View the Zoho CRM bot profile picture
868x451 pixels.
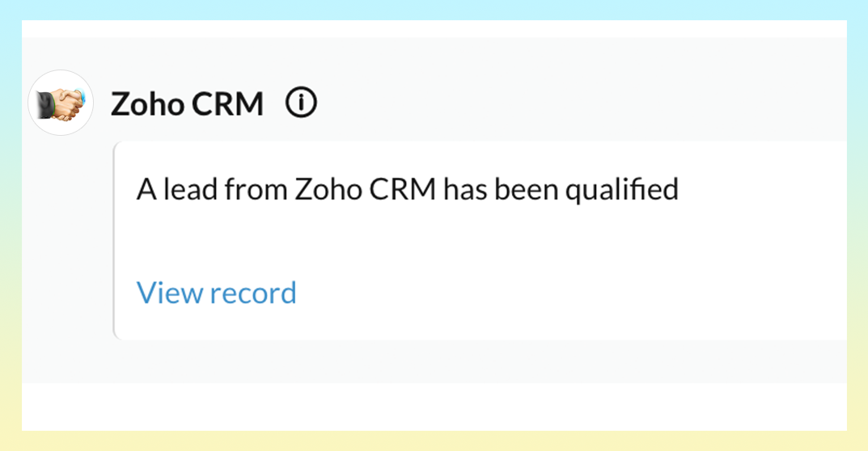coord(61,103)
